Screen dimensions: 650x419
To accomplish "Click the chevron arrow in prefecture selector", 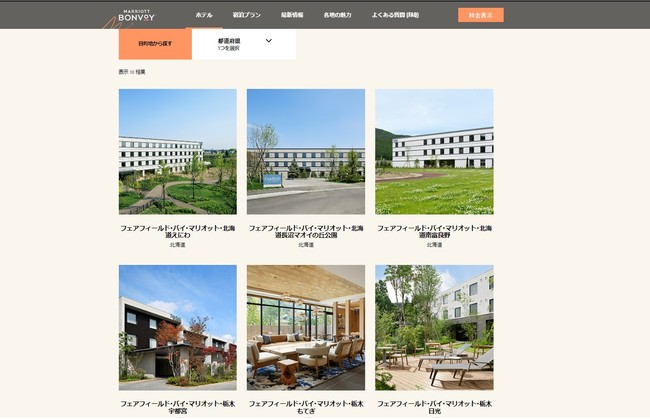I will 269,41.
